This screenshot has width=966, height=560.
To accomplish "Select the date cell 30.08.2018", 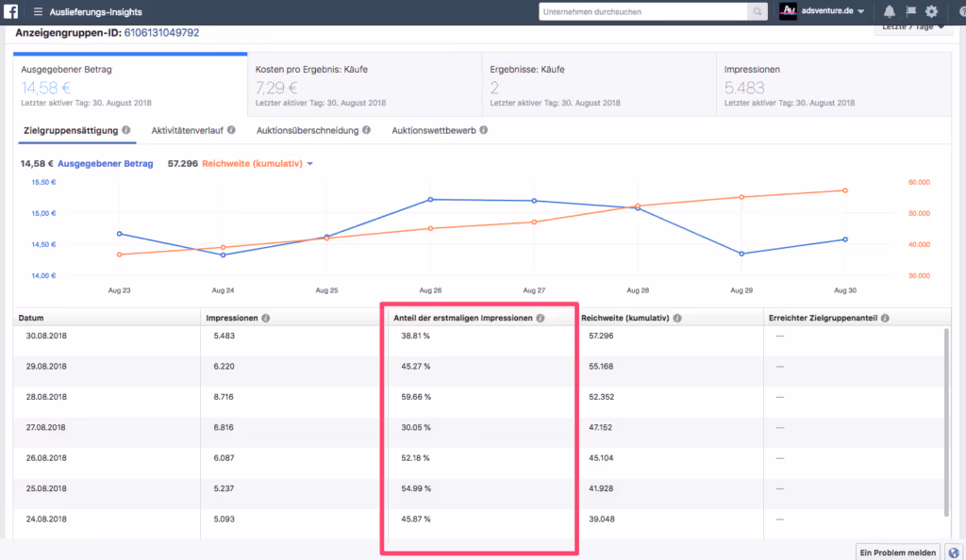I will point(46,336).
